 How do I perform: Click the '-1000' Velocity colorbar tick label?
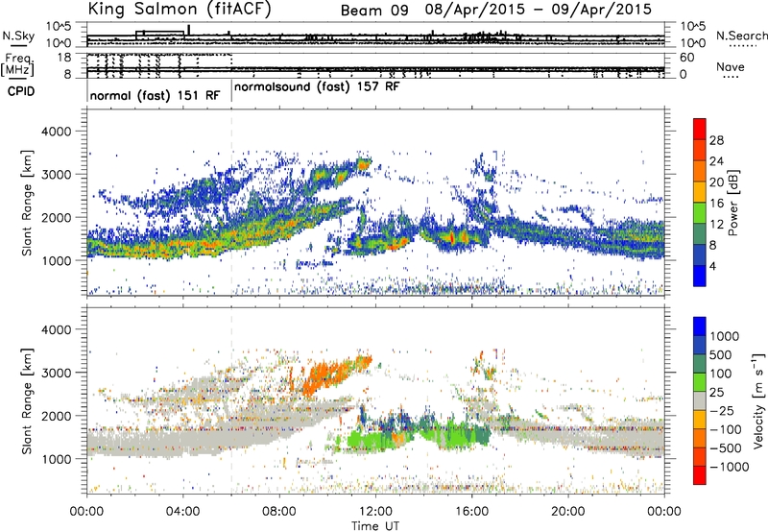729,467
